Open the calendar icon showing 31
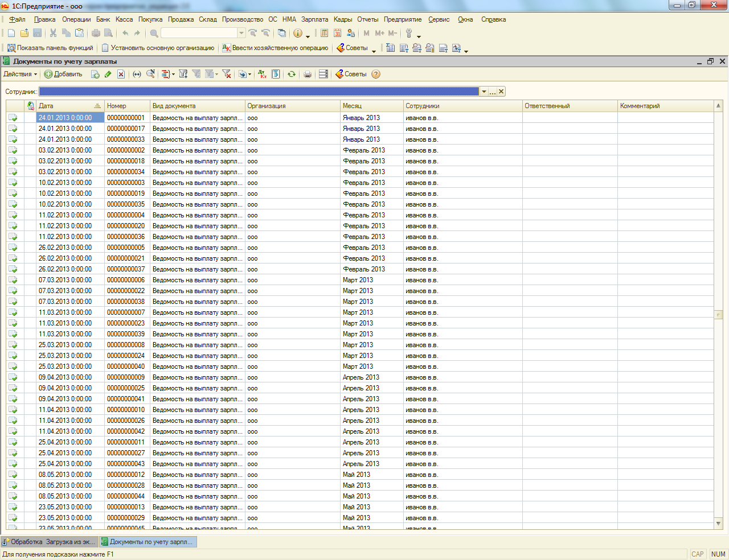The height and width of the screenshot is (560, 729). point(338,33)
